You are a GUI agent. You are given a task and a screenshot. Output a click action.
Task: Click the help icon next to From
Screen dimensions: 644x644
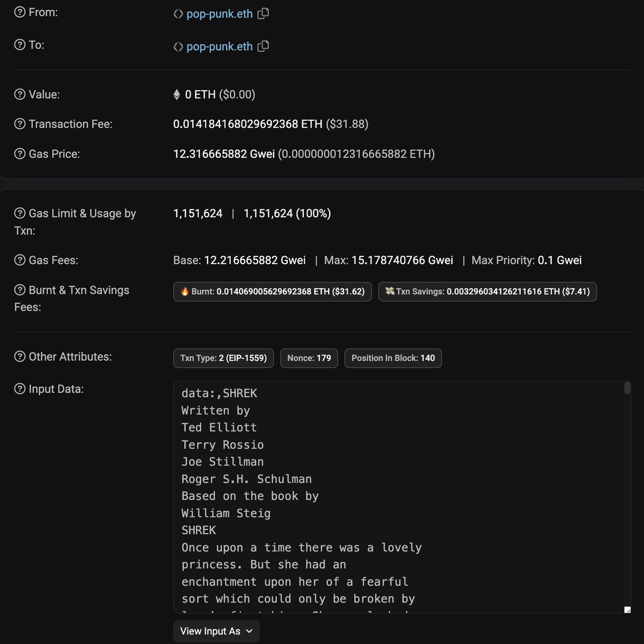[20, 12]
